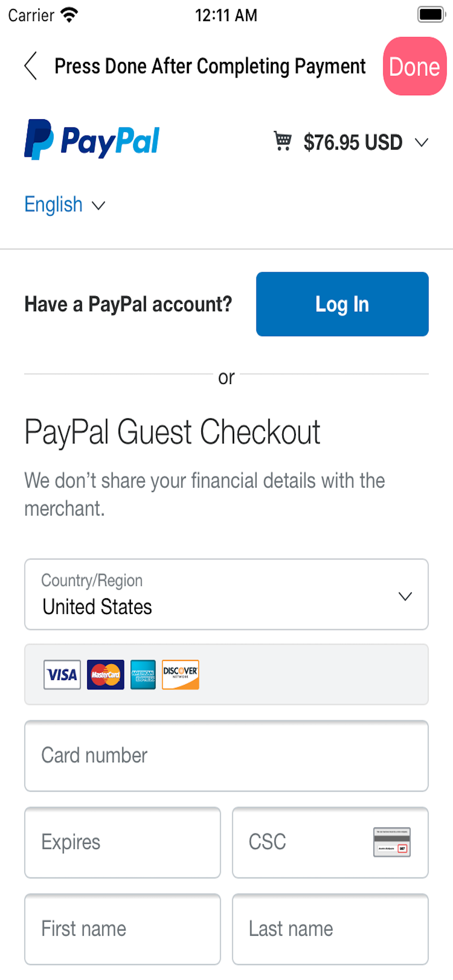Focus the Last name field

330,929
